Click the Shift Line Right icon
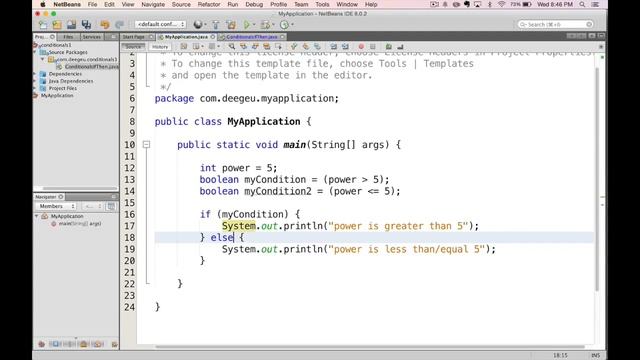Screen dimensions: 640x360 (x=345, y=47)
